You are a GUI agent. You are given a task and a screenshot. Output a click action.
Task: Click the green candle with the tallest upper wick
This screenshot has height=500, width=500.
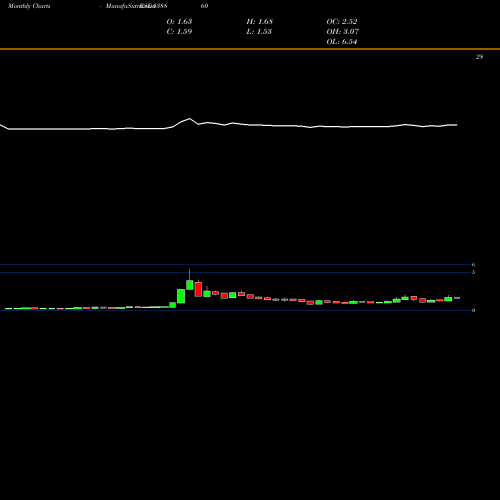pos(190,285)
